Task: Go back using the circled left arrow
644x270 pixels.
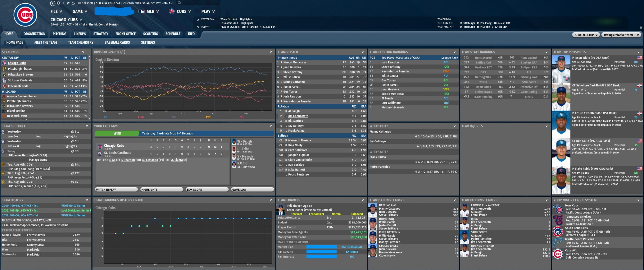Action: click(53, 3)
